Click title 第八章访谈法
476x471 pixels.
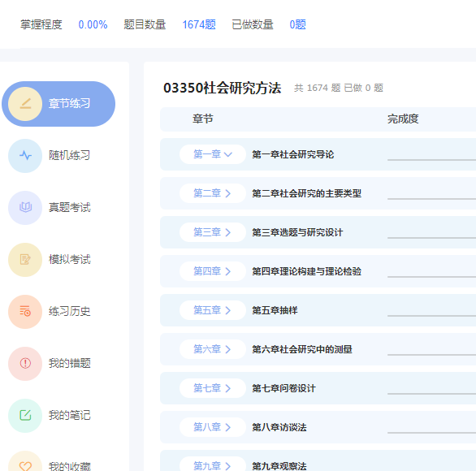coord(279,427)
